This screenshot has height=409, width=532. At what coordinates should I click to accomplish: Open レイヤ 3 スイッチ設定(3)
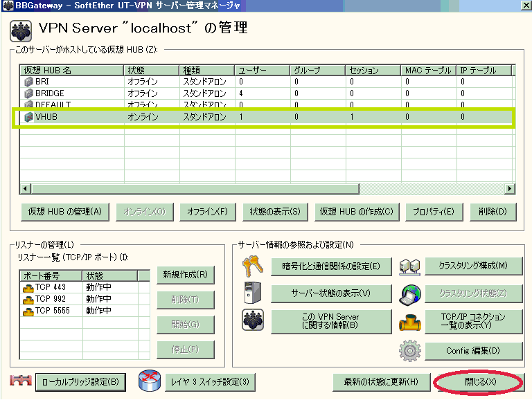210,382
